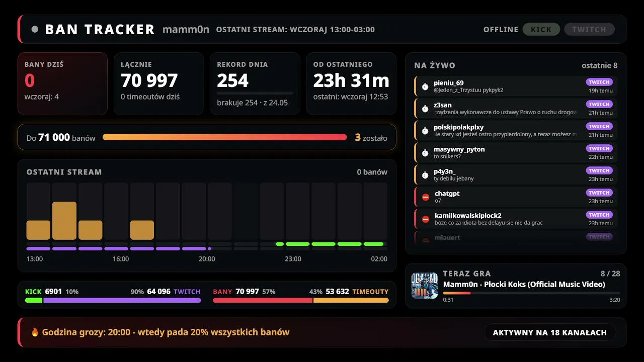644x362 pixels.
Task: Click the '0 timeoutów dziś' text
Action: (x=150, y=97)
